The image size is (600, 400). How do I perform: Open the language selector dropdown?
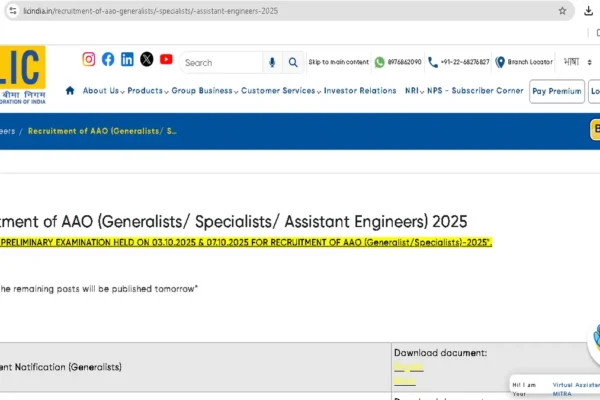578,62
